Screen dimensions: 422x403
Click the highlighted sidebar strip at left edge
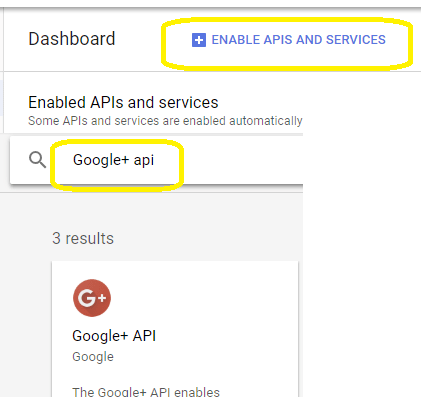[x=2, y=98]
